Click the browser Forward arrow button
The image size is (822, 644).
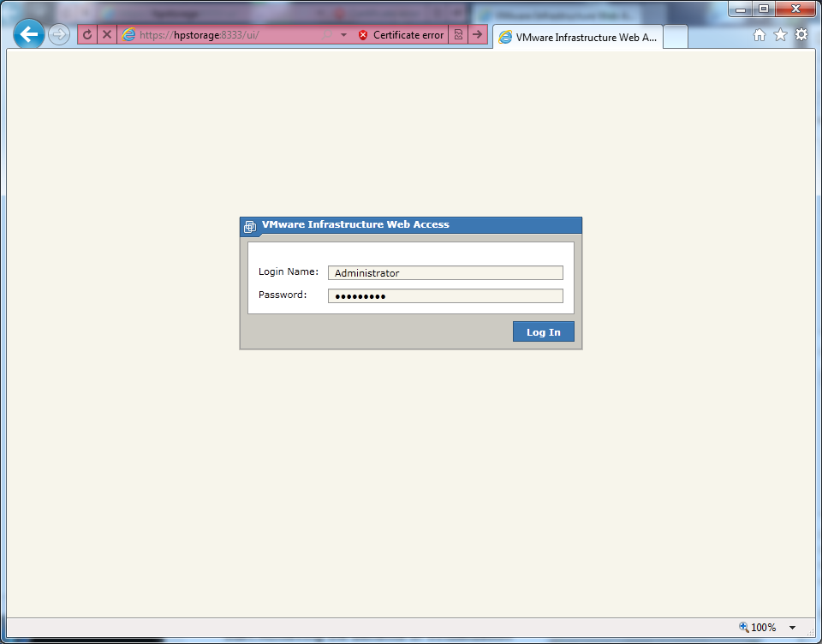pyautogui.click(x=59, y=35)
